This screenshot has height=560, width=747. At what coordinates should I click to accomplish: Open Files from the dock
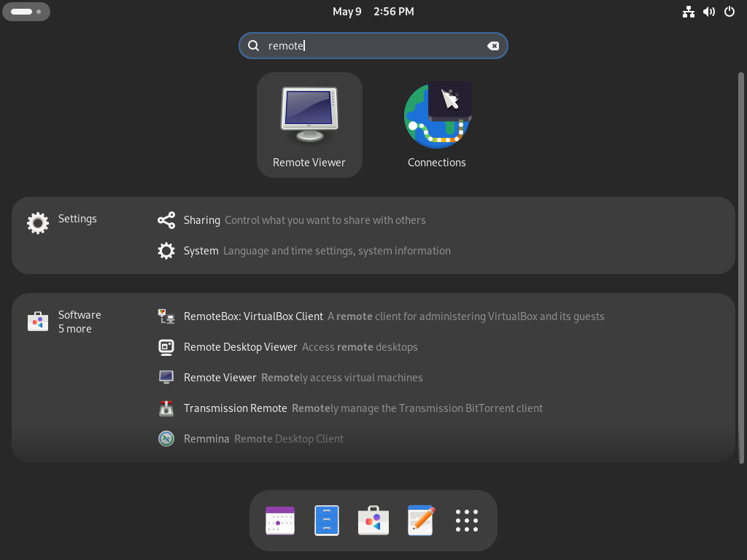[327, 521]
